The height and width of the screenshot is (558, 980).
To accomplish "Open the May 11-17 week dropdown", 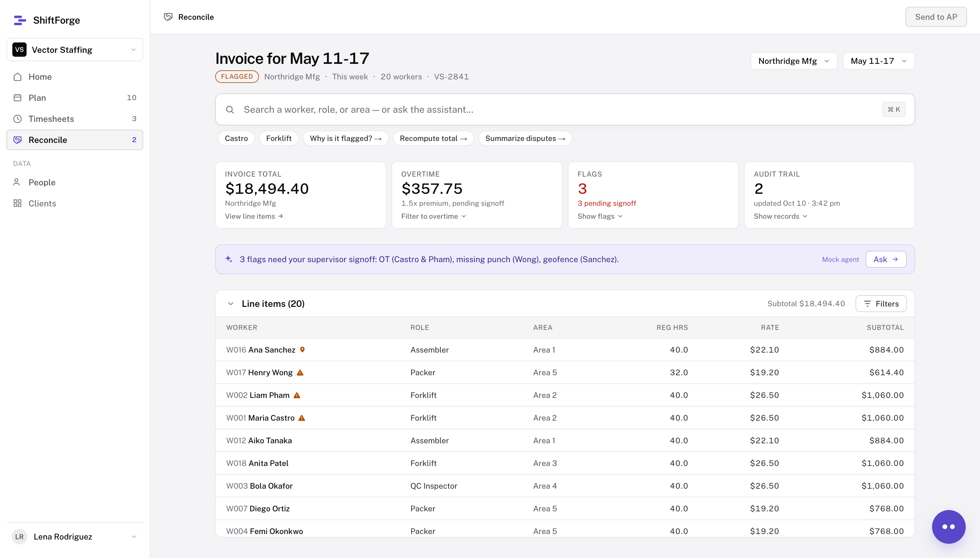I will point(879,61).
